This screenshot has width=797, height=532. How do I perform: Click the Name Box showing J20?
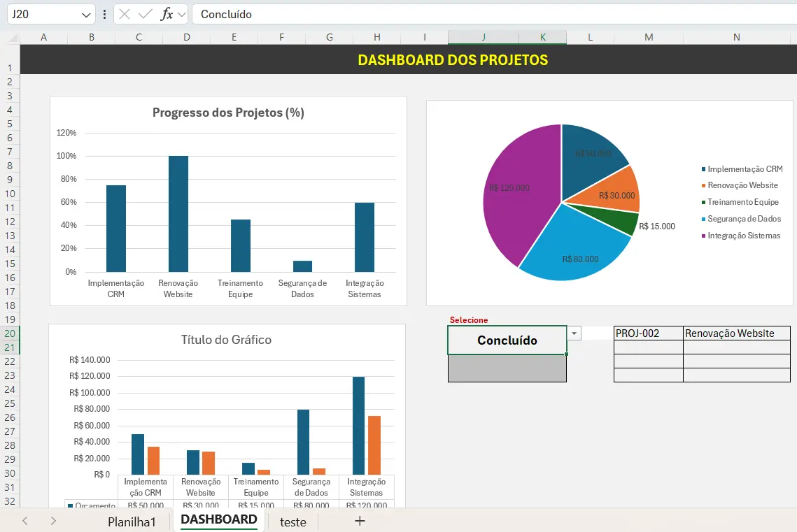click(x=42, y=14)
